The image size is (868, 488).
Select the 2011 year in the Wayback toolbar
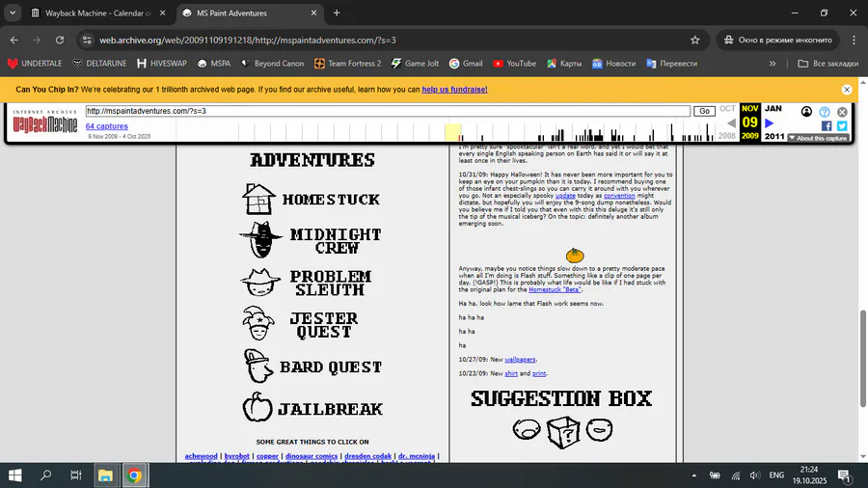pyautogui.click(x=773, y=136)
